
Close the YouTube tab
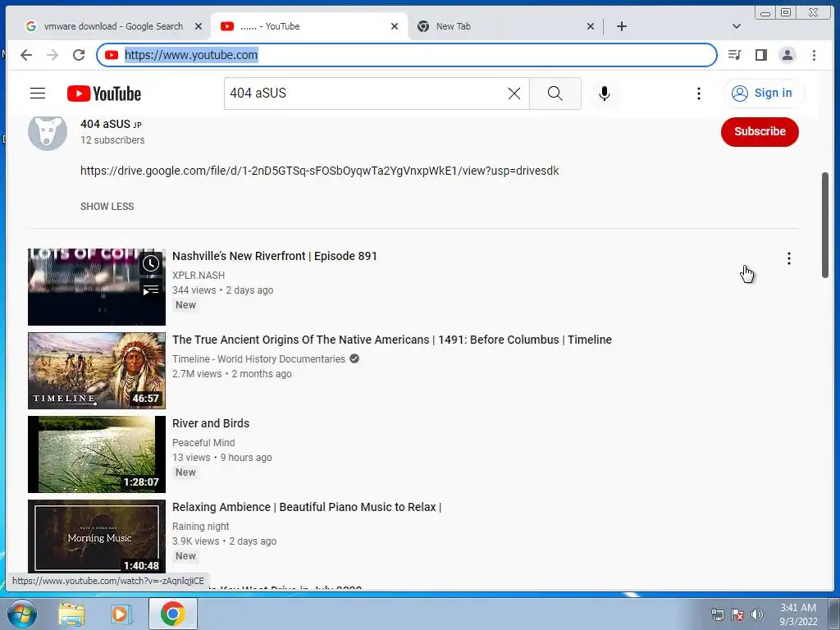[x=395, y=26]
